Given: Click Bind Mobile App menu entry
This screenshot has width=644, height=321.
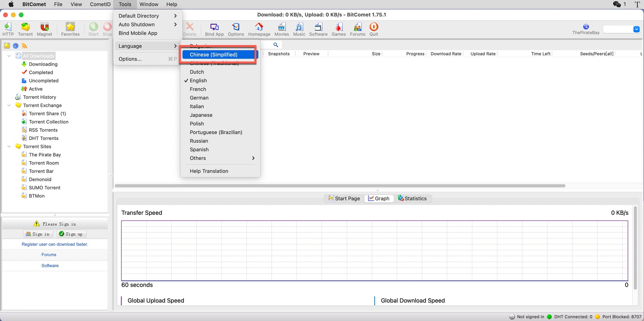Looking at the screenshot, I should click(x=148, y=33).
